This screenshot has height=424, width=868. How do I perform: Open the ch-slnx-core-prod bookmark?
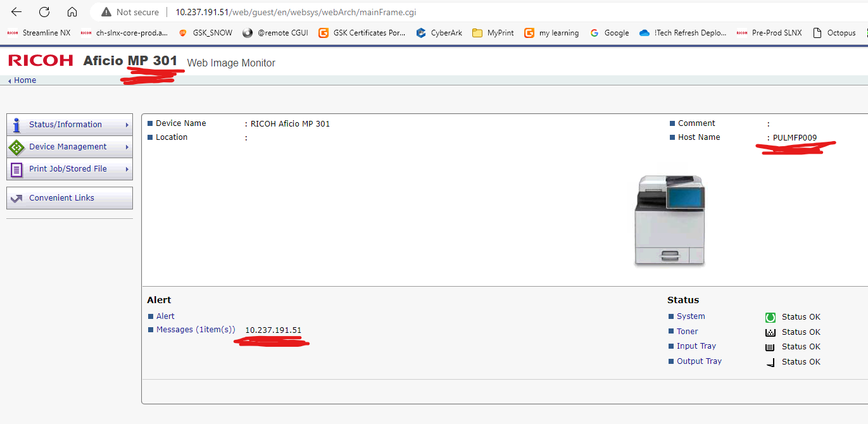point(125,33)
